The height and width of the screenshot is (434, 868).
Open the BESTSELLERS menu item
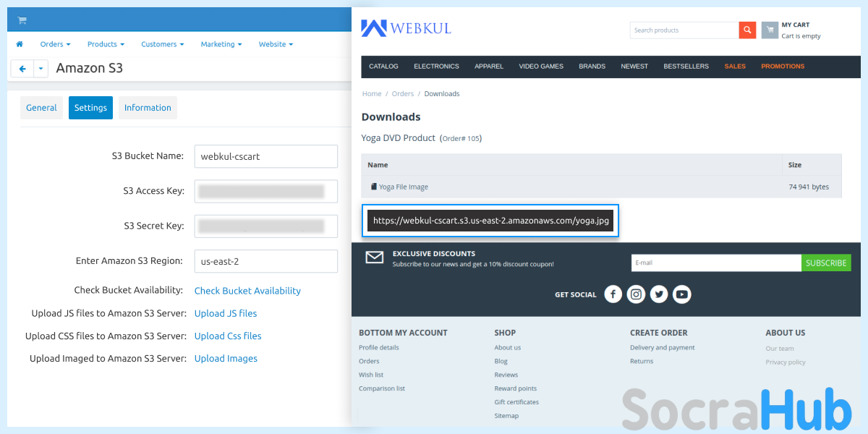[686, 67]
